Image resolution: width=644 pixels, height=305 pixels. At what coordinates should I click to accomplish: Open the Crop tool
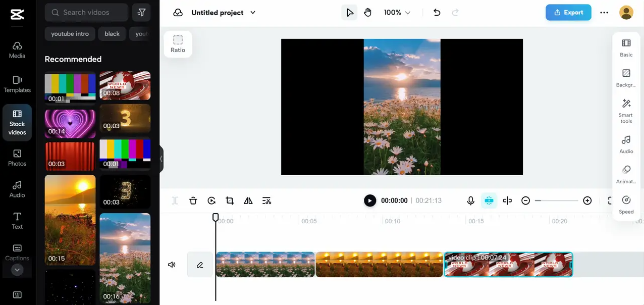click(x=230, y=200)
